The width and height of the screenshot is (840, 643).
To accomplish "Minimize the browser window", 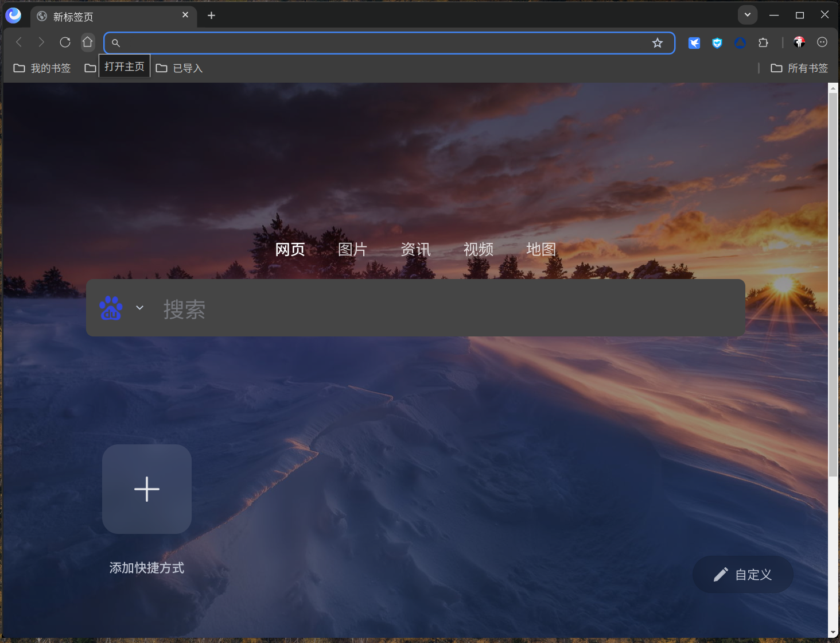I will pos(774,15).
